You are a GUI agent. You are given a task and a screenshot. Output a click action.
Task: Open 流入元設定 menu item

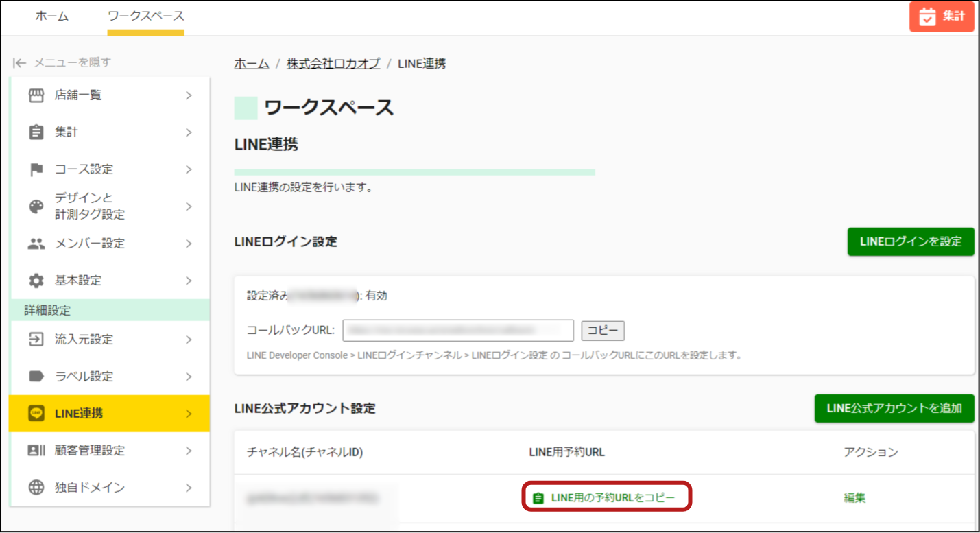[x=110, y=340]
